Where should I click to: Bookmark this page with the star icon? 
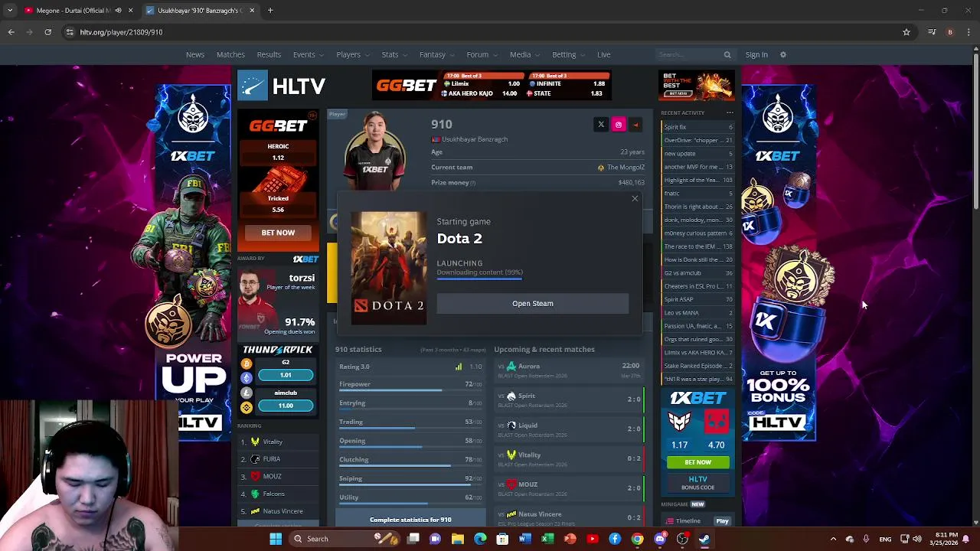[x=906, y=32]
